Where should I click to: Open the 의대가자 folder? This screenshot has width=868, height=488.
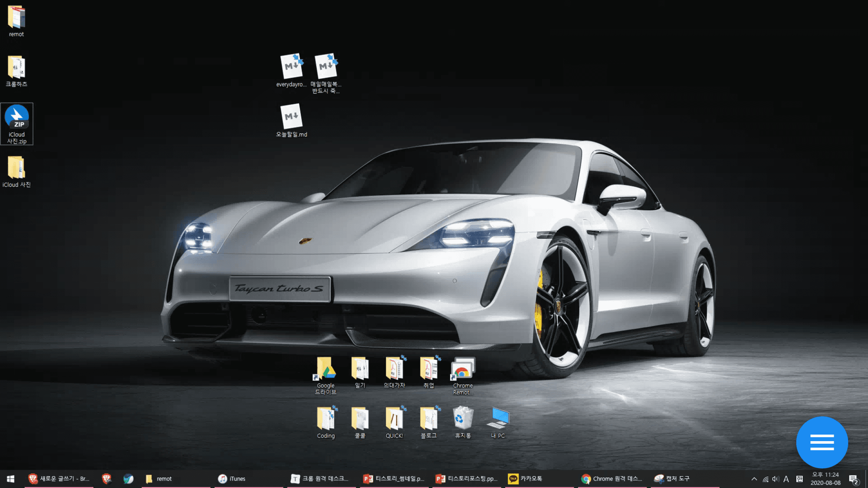(394, 373)
